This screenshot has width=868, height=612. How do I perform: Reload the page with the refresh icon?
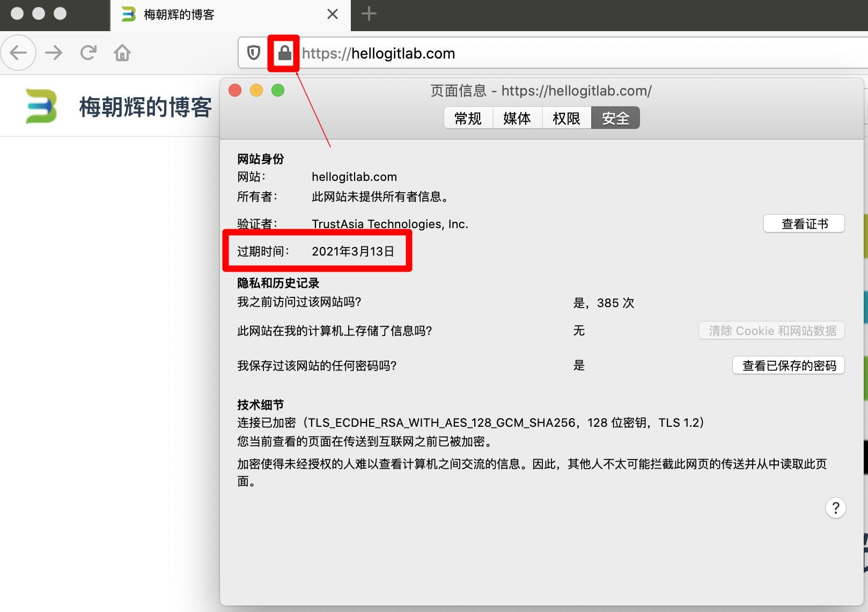tap(88, 53)
